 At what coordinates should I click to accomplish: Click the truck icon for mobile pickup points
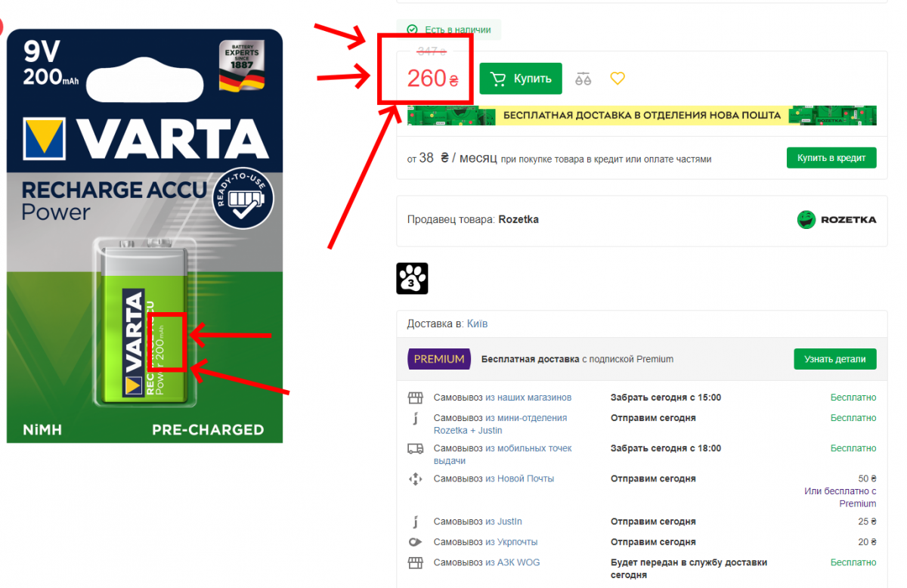[x=415, y=449]
